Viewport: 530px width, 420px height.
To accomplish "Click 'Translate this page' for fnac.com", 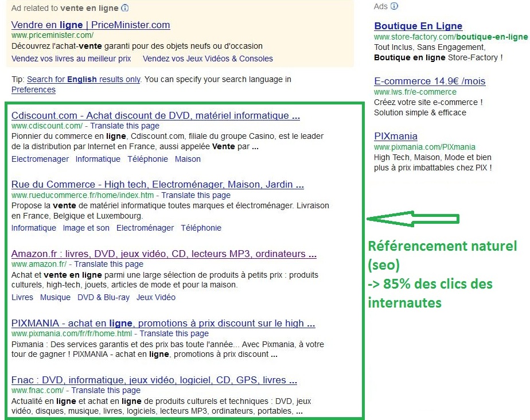I will click(106, 390).
